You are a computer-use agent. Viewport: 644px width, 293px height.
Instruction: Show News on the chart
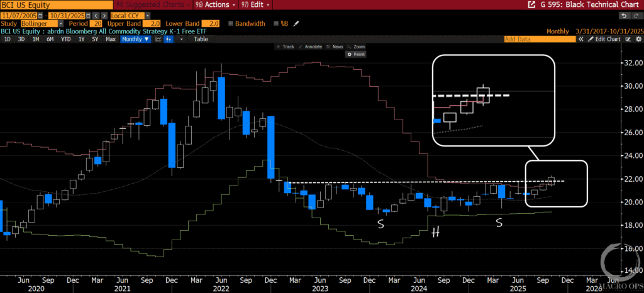tap(335, 47)
